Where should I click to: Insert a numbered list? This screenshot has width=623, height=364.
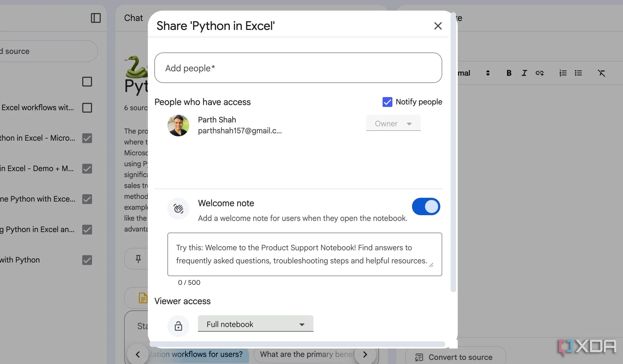(563, 73)
